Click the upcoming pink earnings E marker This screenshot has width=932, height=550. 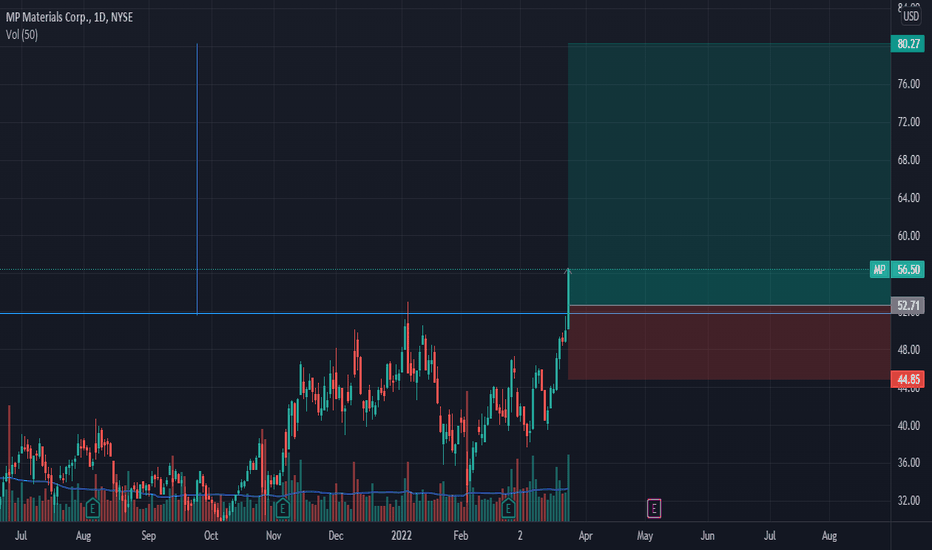click(x=654, y=508)
